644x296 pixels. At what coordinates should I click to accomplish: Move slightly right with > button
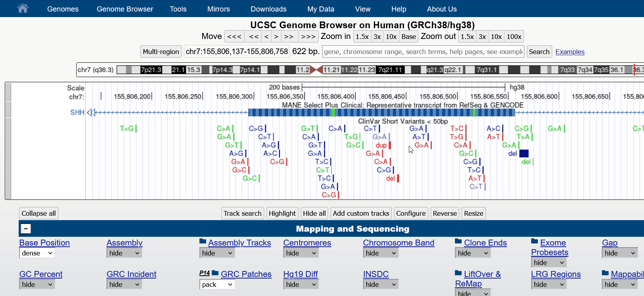tap(276, 37)
